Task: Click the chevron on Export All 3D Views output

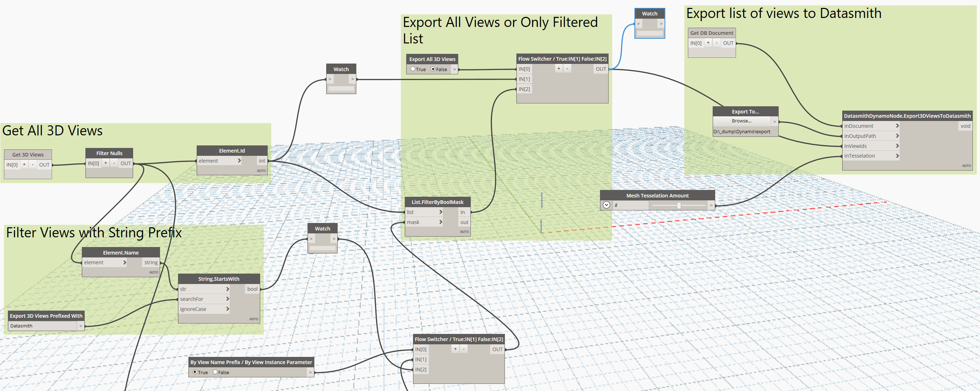Action: pos(454,69)
